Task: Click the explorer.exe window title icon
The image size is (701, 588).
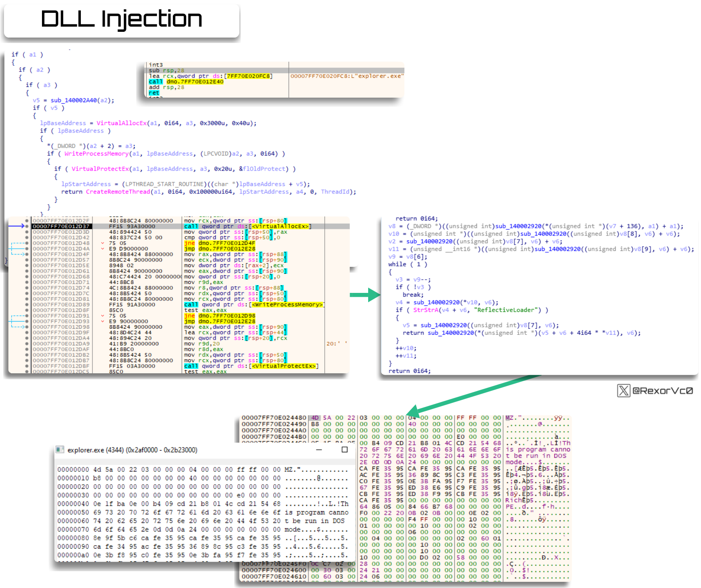Action: pyautogui.click(x=60, y=450)
